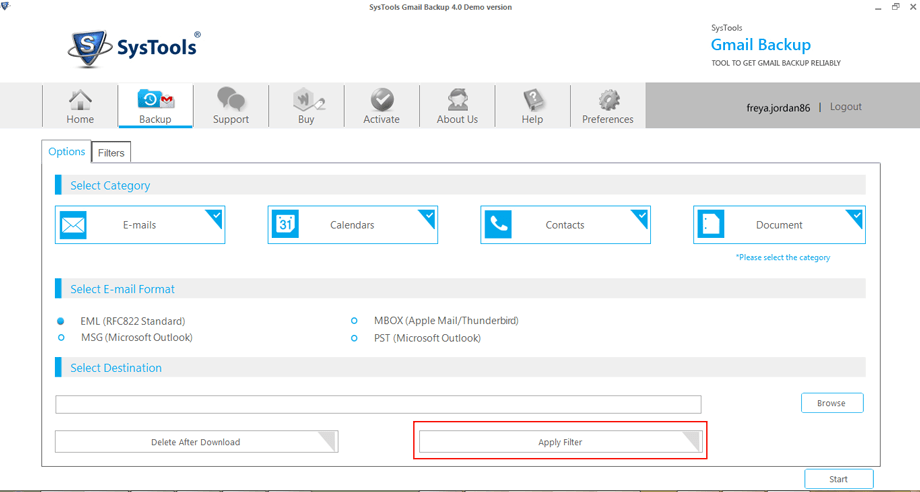Click the calendar icon on the Calendars tile
This screenshot has height=492, width=920.
click(x=285, y=225)
